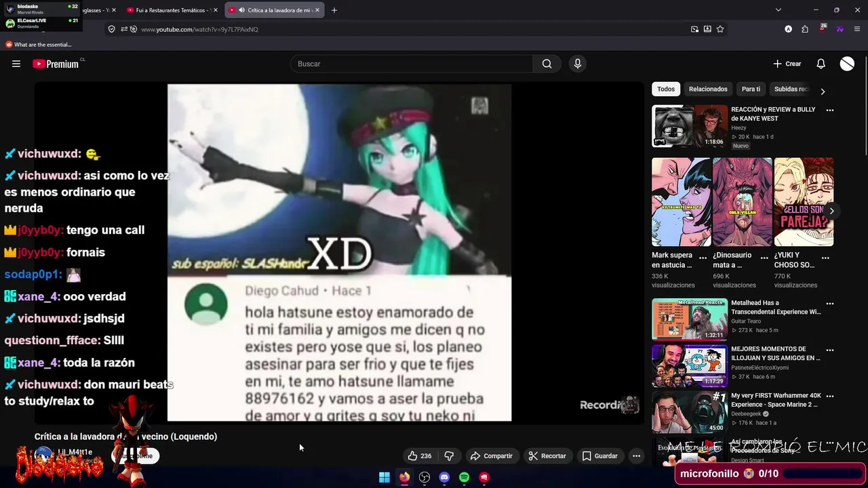Open the 'What are the essential...' bookmark
Viewport: 868px width, 488px height.
pos(38,45)
